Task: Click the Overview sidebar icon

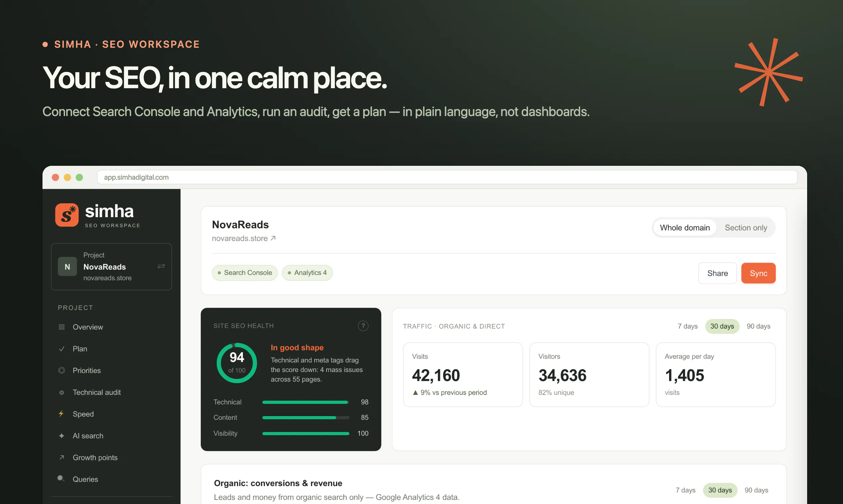Action: [x=61, y=327]
